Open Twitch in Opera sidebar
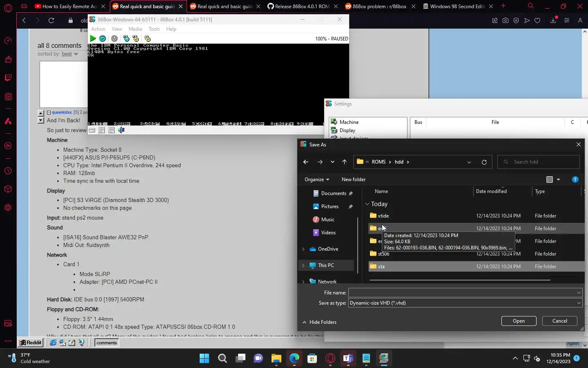 tap(8, 78)
